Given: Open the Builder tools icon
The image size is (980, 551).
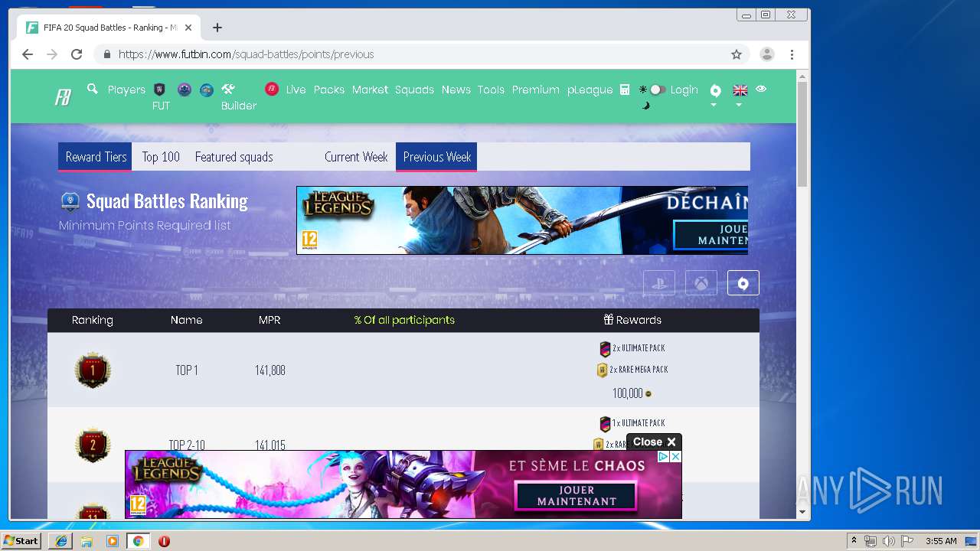Looking at the screenshot, I should [228, 89].
